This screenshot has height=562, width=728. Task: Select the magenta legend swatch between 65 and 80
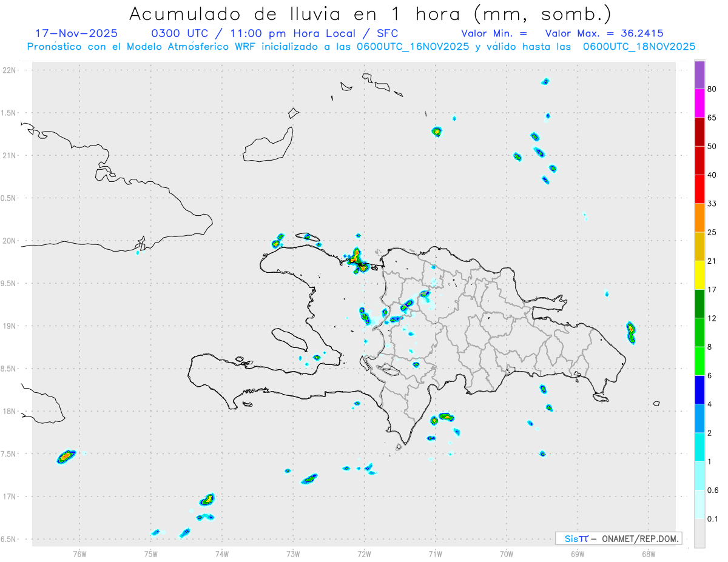tap(699, 103)
